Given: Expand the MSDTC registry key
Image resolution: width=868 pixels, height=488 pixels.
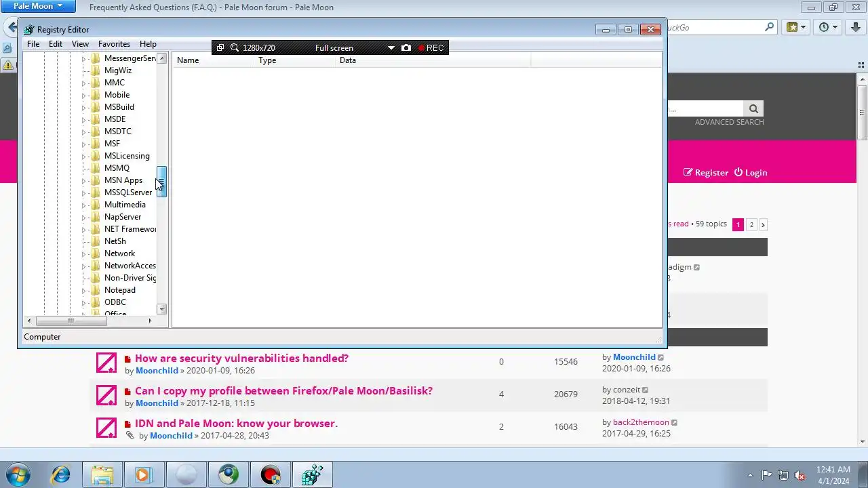Looking at the screenshot, I should [84, 131].
